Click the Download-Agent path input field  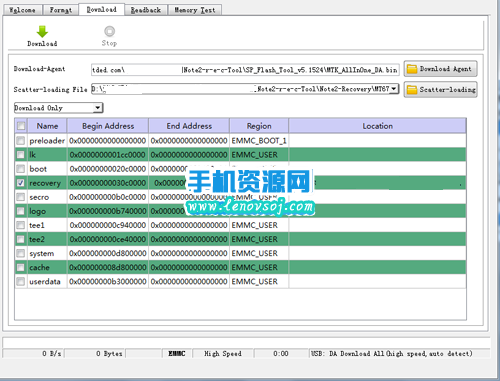(245, 70)
